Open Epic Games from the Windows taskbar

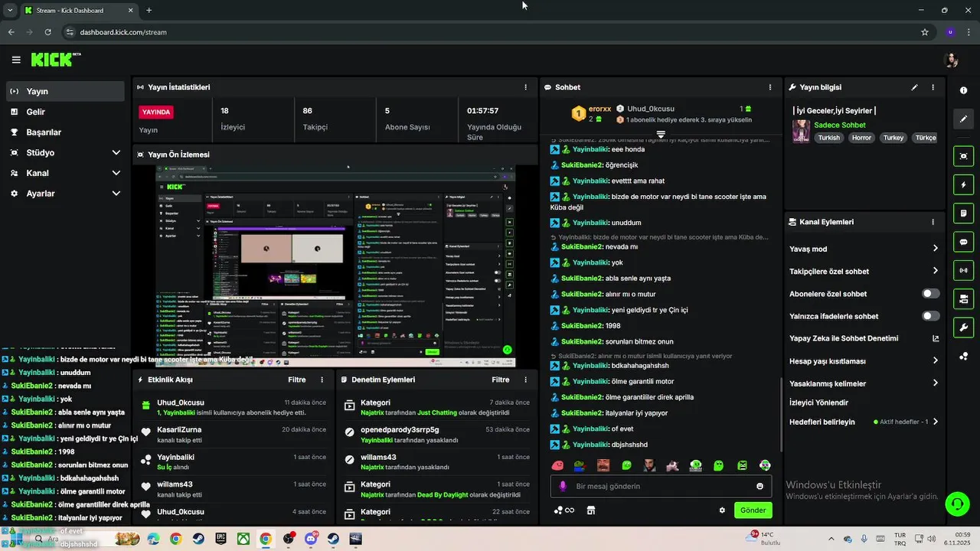(x=220, y=539)
